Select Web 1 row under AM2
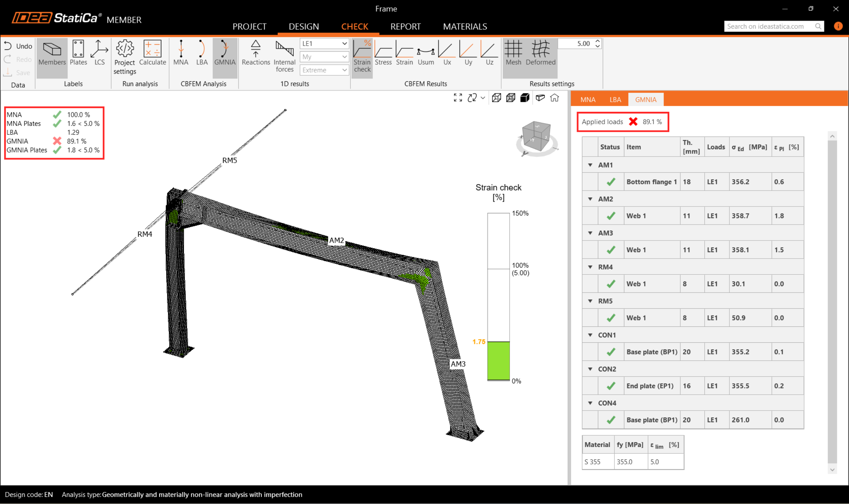Viewport: 849px width, 504px height. click(x=636, y=216)
